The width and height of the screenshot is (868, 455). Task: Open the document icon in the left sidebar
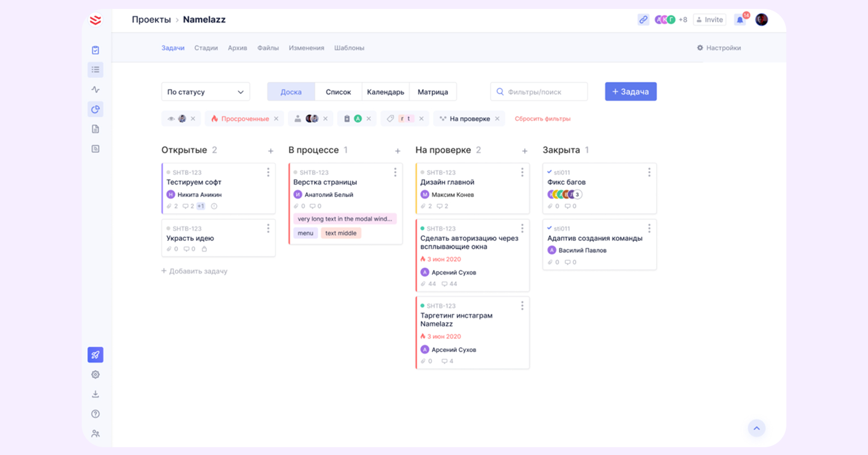[x=95, y=129]
